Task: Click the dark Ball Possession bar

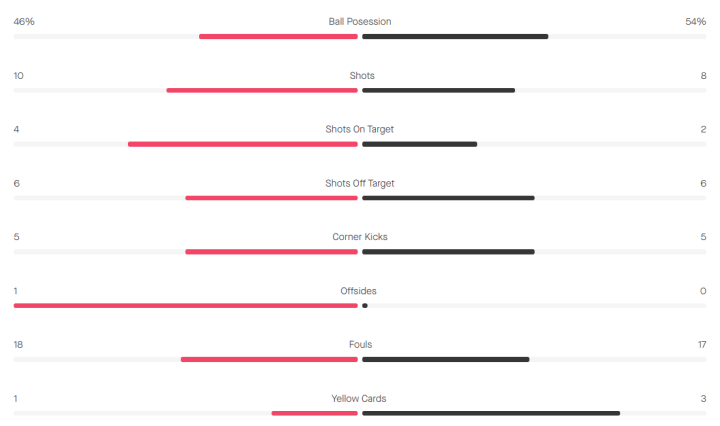Action: coord(455,37)
